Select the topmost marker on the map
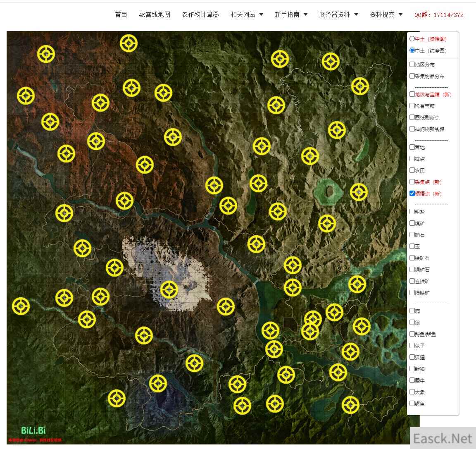Viewport: 476px width, 449px height. point(129,43)
